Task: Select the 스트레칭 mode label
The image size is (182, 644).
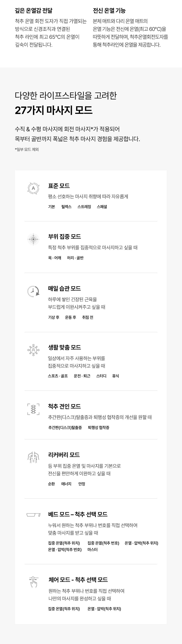Action: 84,207
